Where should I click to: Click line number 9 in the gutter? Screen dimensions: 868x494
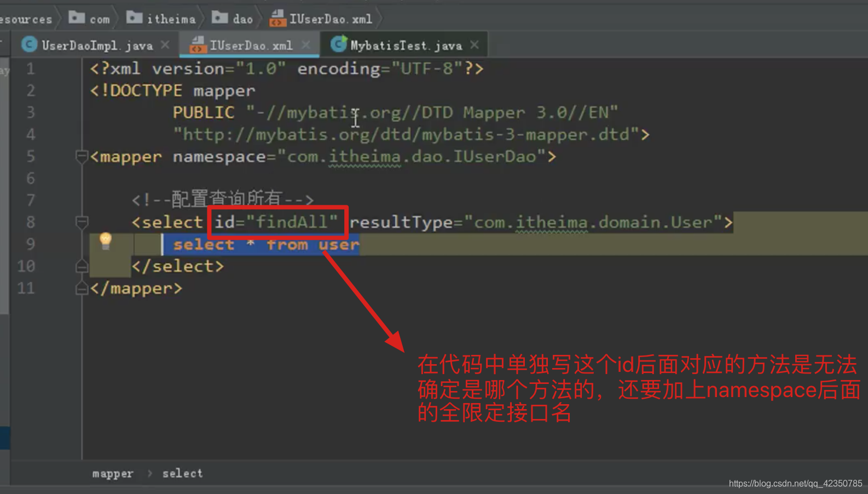(x=31, y=244)
